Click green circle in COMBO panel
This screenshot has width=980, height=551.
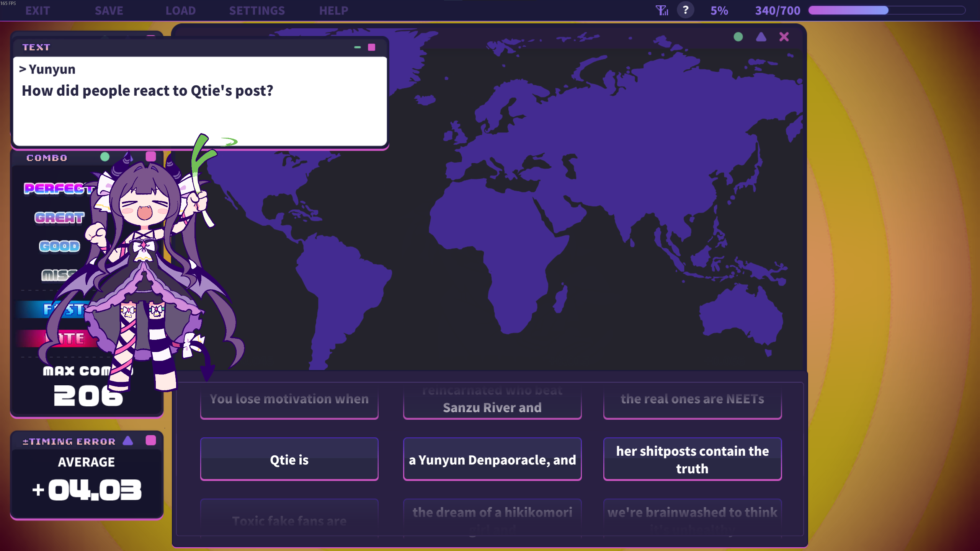click(x=105, y=157)
